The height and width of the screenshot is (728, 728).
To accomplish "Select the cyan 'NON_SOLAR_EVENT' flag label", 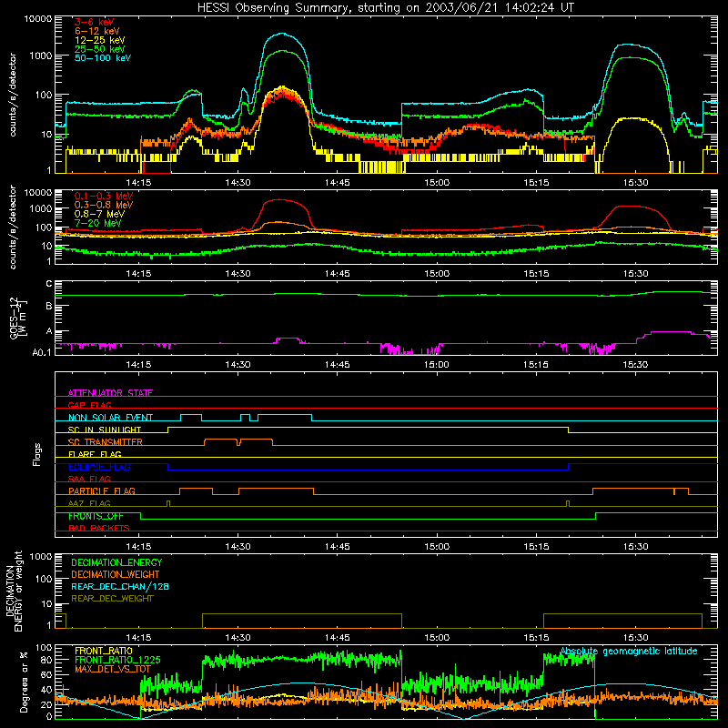I will coord(110,418).
